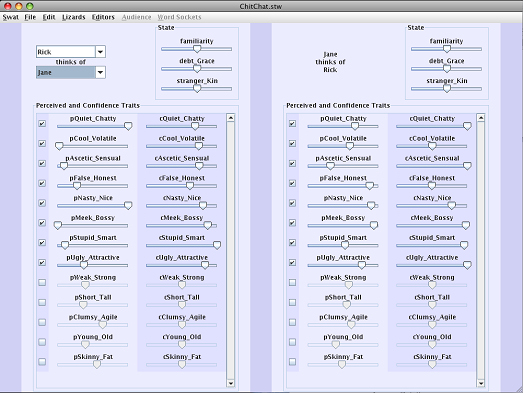
Task: Click right traits scrollbar down arrow
Action: [x=481, y=383]
